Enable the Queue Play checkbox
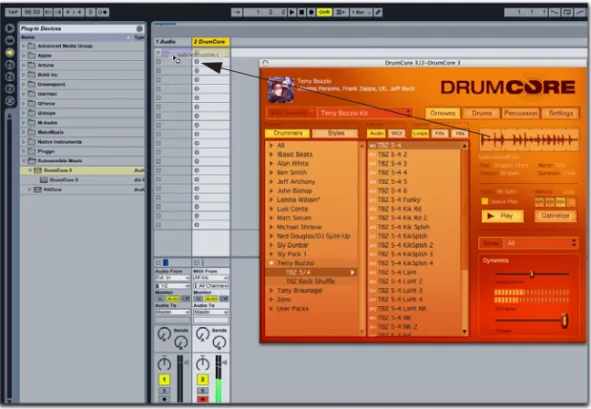The image size is (591, 409). [x=485, y=201]
